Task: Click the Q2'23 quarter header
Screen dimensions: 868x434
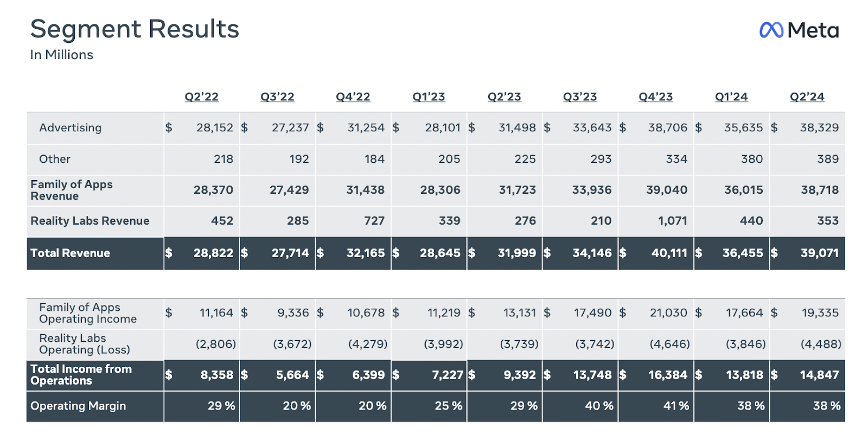Action: 504,97
